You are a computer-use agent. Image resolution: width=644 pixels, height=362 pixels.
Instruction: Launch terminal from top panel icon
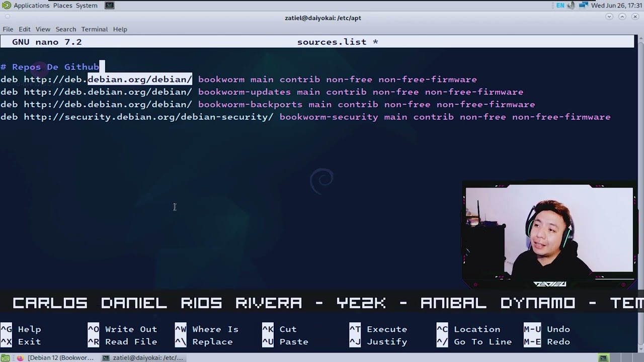pos(109,6)
